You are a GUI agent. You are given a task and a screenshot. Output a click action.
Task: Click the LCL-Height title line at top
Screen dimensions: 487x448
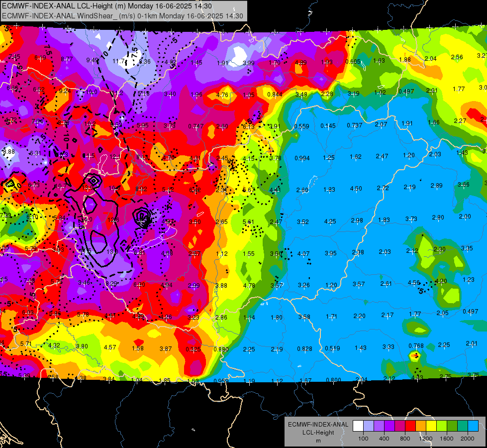click(x=107, y=6)
